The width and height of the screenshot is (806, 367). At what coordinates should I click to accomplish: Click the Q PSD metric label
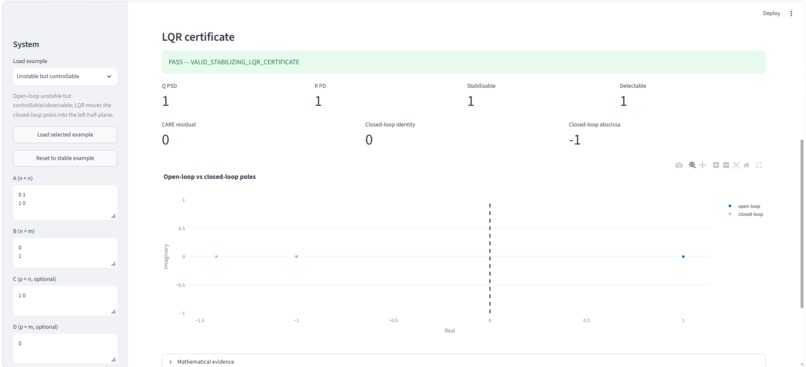coord(169,86)
